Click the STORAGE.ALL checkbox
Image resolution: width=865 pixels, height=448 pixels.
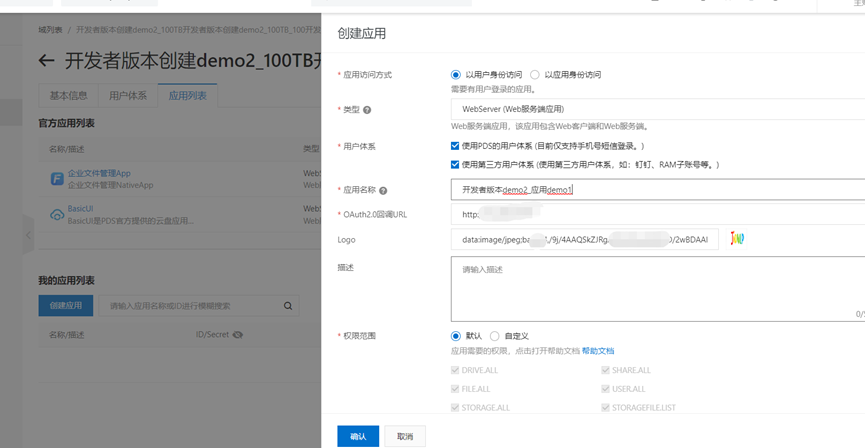click(x=455, y=408)
